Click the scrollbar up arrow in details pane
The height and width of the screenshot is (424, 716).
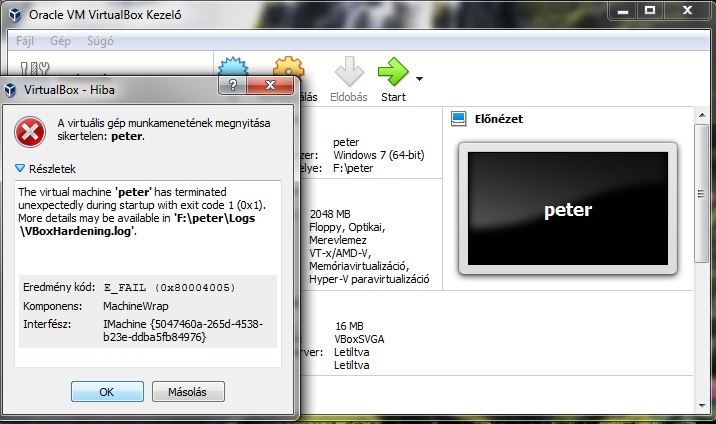pyautogui.click(x=702, y=115)
